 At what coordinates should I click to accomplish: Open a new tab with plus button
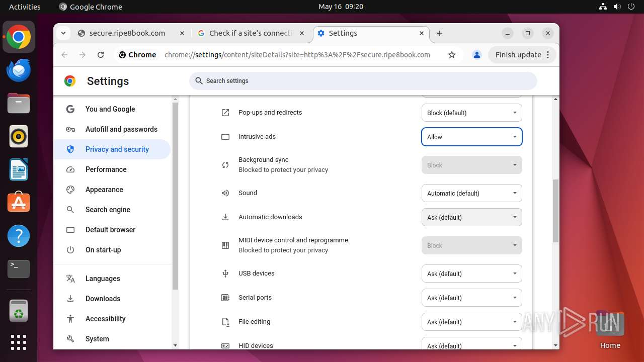[440, 33]
